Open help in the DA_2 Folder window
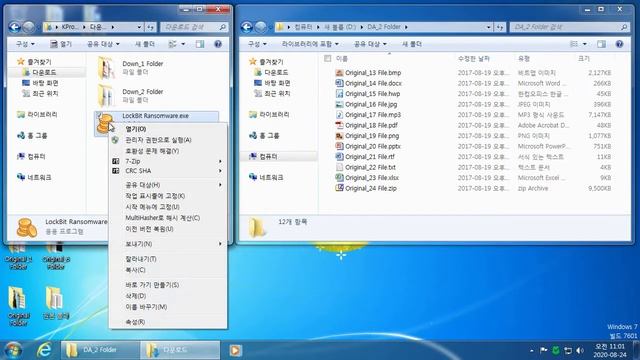 (x=619, y=44)
